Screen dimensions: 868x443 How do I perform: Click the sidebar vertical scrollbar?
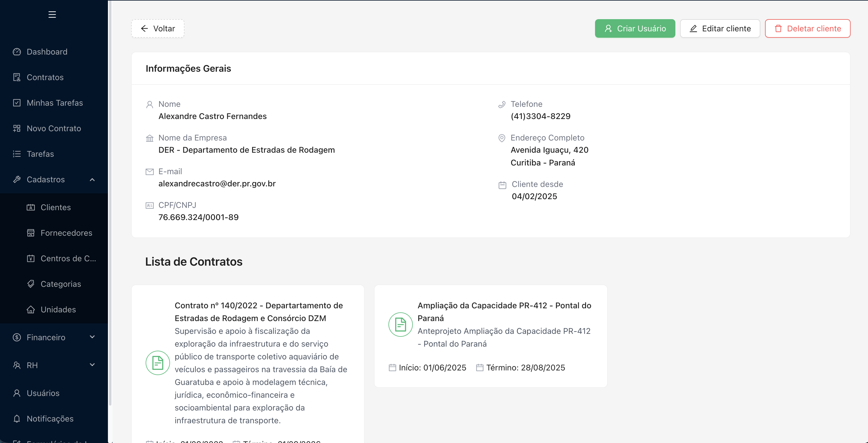(110, 202)
